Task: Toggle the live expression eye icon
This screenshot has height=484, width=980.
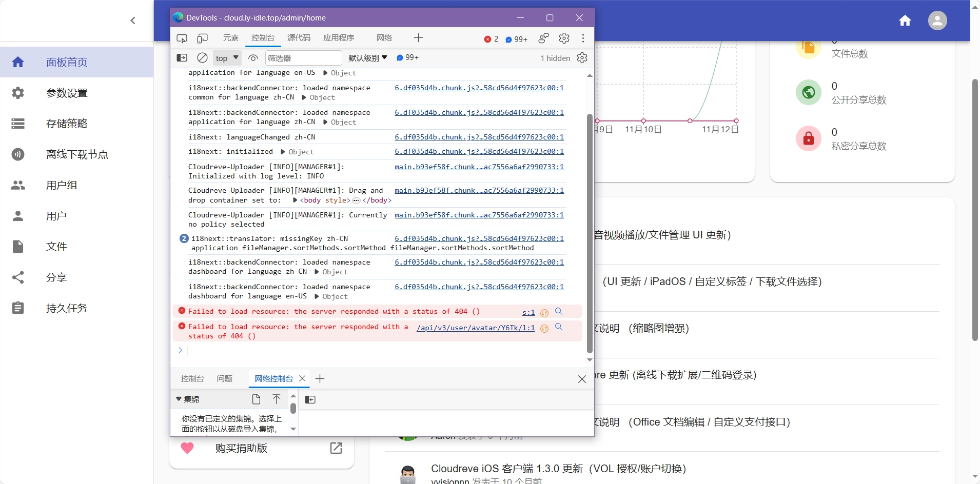Action: (x=252, y=57)
